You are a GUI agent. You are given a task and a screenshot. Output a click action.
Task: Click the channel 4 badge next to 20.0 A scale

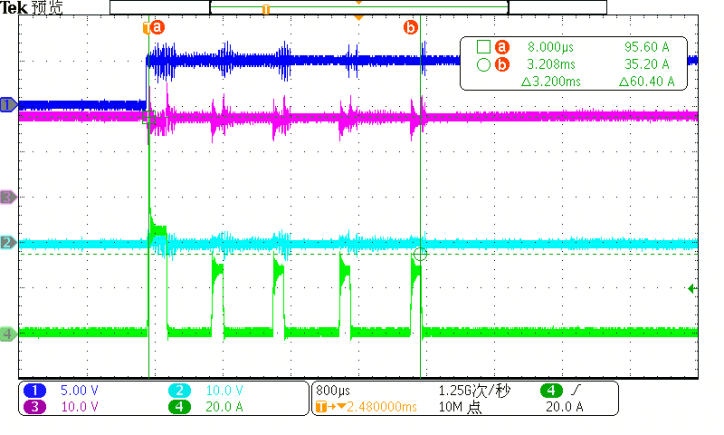[x=179, y=407]
